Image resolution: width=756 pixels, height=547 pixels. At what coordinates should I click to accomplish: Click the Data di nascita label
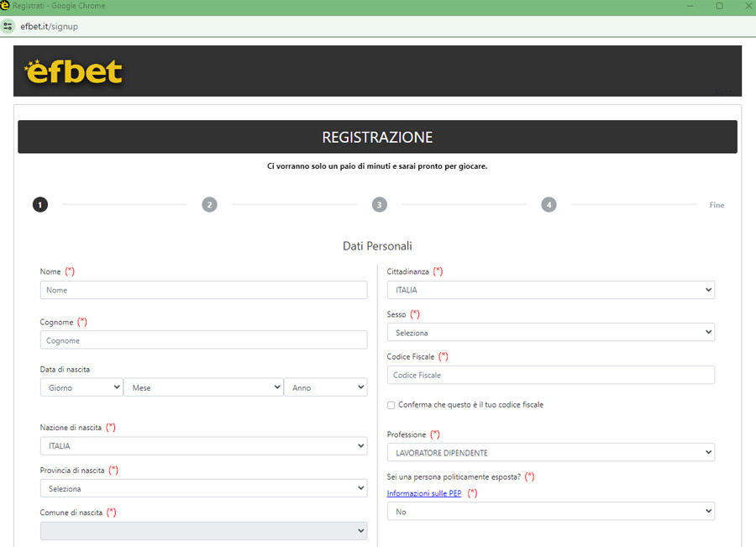pos(65,370)
